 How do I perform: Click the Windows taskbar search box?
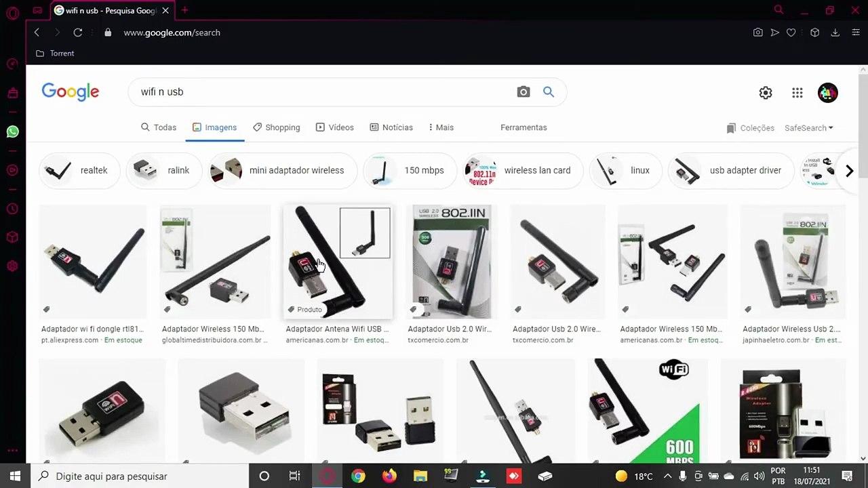[x=140, y=476]
